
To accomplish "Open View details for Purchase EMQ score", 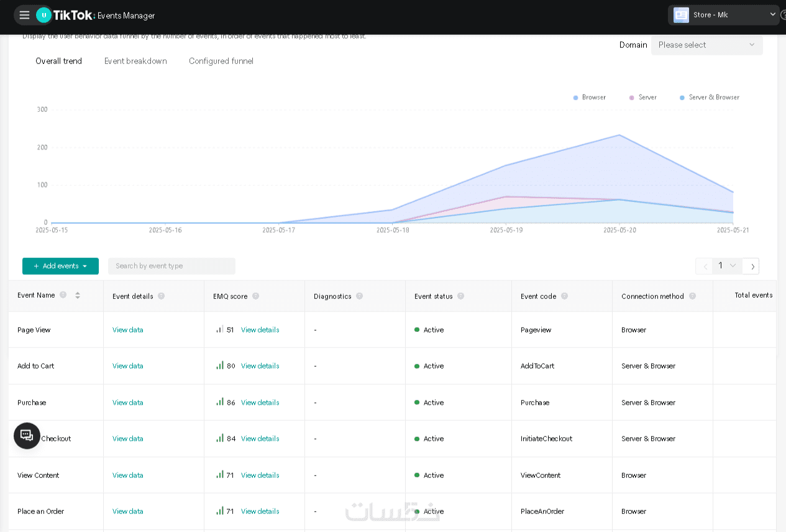I will click(x=260, y=403).
